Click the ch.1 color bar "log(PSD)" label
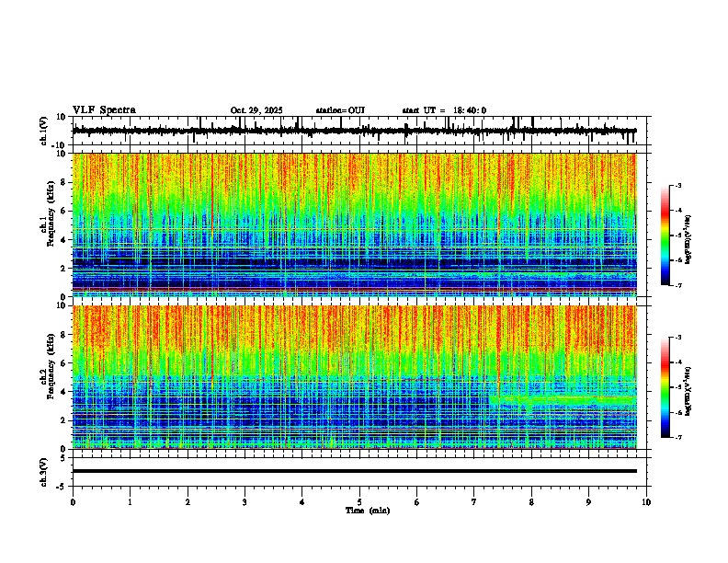 pos(688,240)
